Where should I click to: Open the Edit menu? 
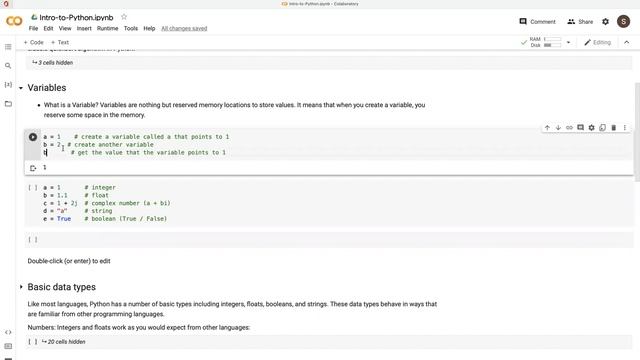[48, 29]
